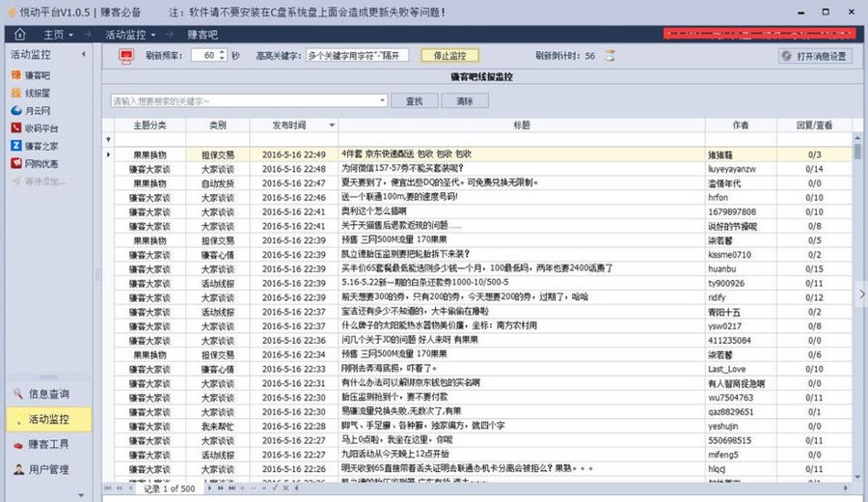Viewport: 868px width, 502px height.
Task: Expand the right side panel arrow
Action: [x=861, y=294]
